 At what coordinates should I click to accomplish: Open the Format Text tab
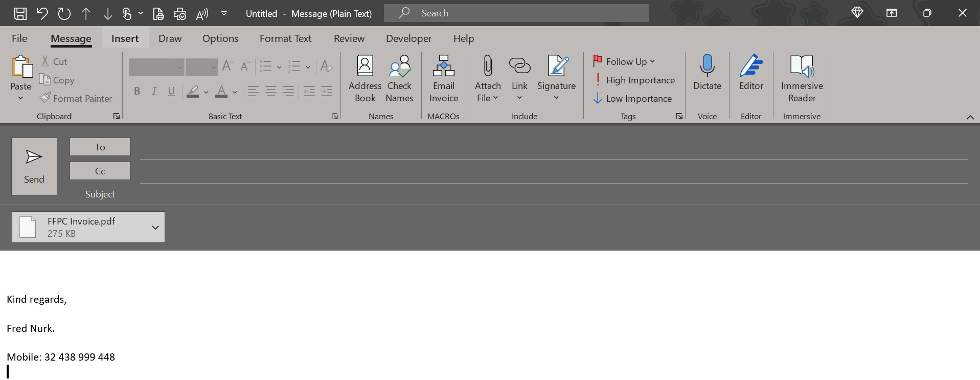(285, 38)
